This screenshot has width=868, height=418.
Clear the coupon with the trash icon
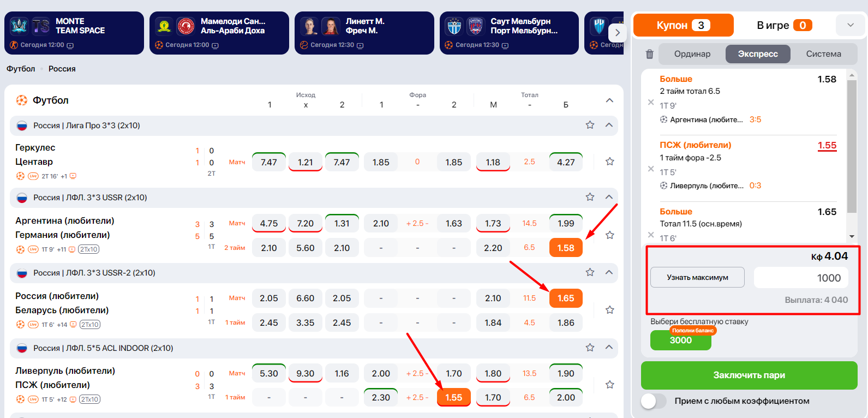[x=649, y=54]
